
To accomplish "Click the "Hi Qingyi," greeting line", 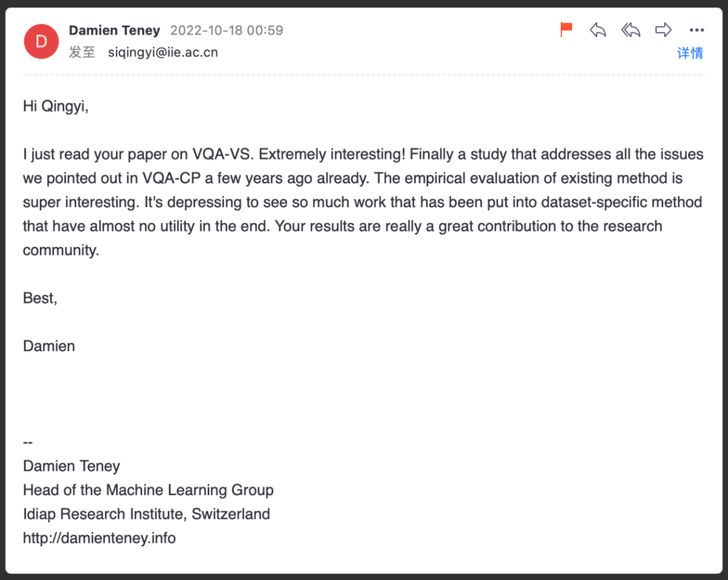I will pyautogui.click(x=56, y=106).
